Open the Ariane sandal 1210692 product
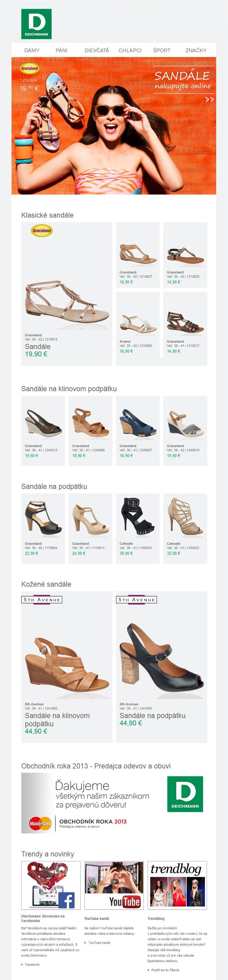The width and height of the screenshot is (228, 980). pos(138,323)
